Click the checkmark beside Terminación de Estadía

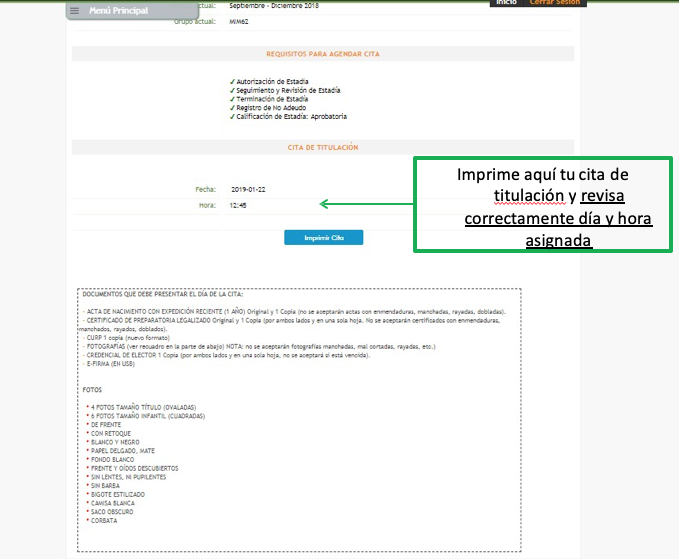[x=232, y=99]
